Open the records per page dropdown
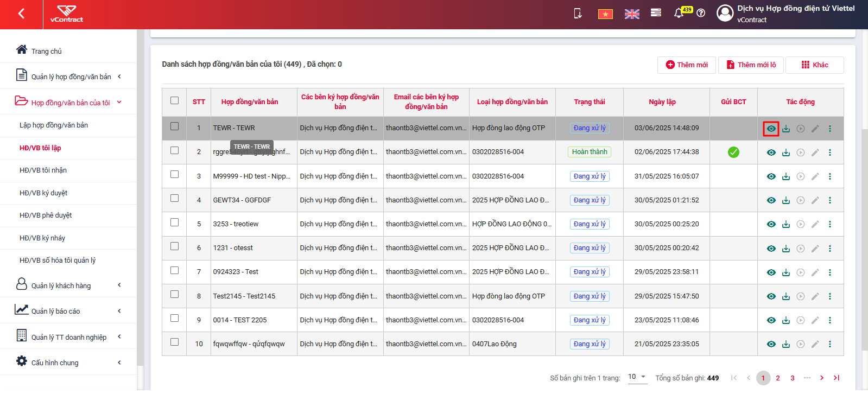The width and height of the screenshot is (868, 394). click(637, 377)
